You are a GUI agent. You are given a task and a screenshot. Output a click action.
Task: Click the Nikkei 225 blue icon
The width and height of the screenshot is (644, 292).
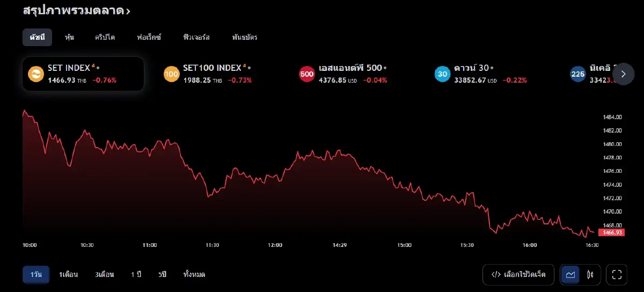577,74
